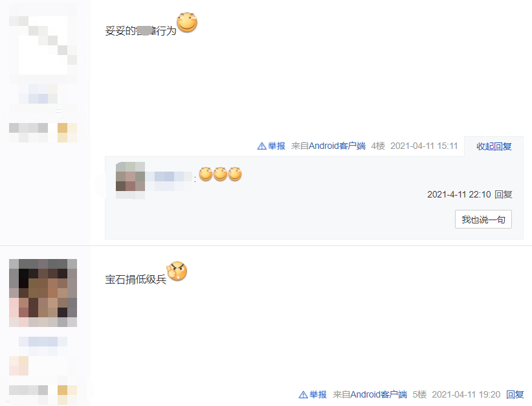Report the 5楼 post via 举报

(318, 394)
